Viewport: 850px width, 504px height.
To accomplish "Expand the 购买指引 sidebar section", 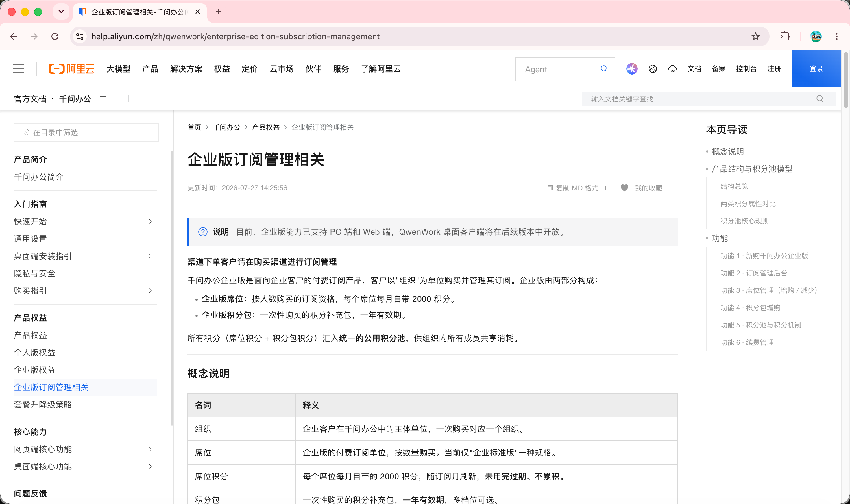I will (x=151, y=291).
